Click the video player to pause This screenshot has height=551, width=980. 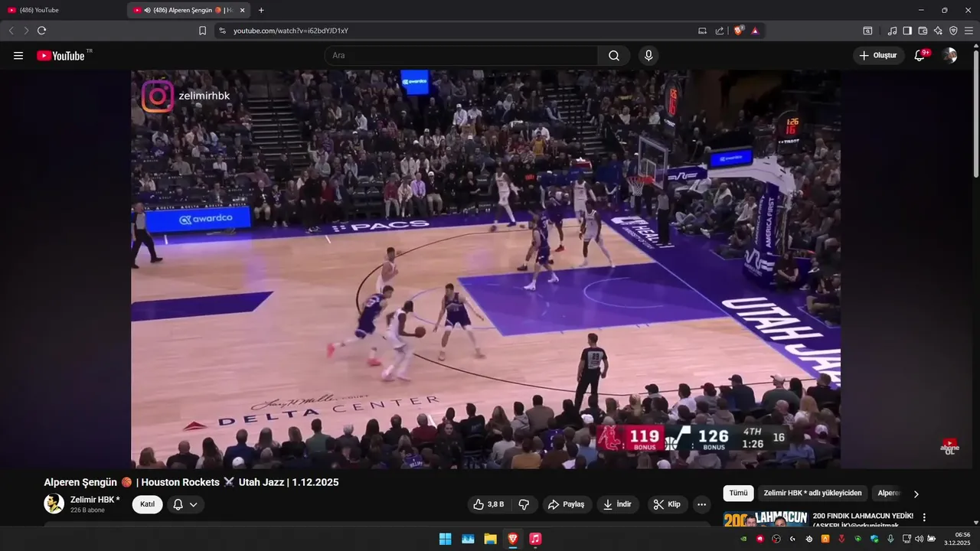coord(485,269)
